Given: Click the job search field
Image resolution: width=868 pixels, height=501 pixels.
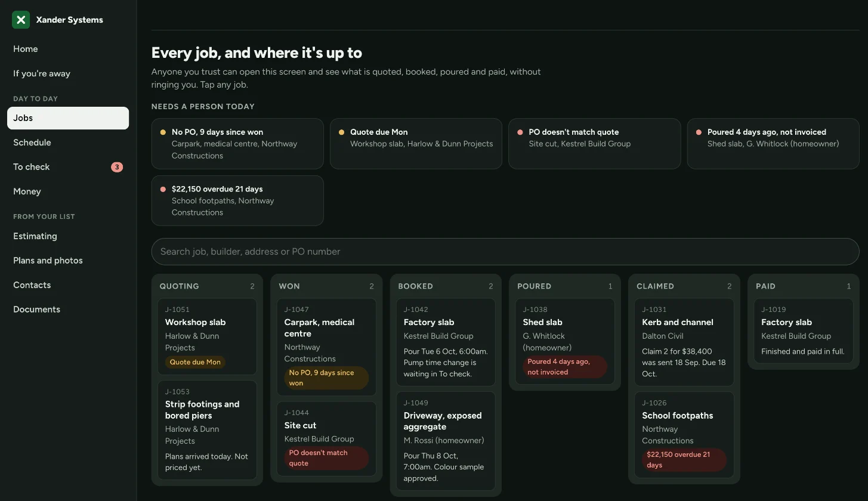Looking at the screenshot, I should (505, 252).
